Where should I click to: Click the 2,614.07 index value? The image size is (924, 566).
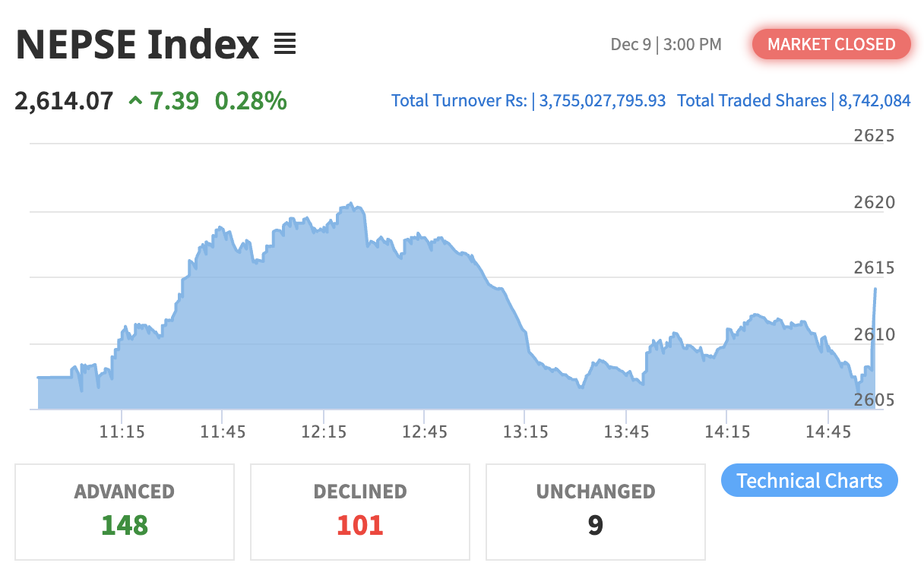(x=64, y=100)
